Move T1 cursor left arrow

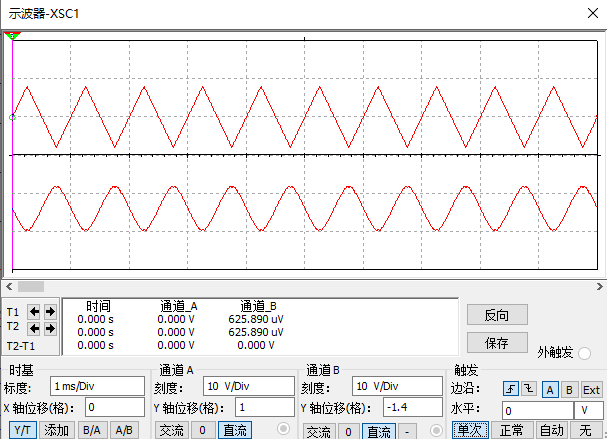pyautogui.click(x=35, y=311)
